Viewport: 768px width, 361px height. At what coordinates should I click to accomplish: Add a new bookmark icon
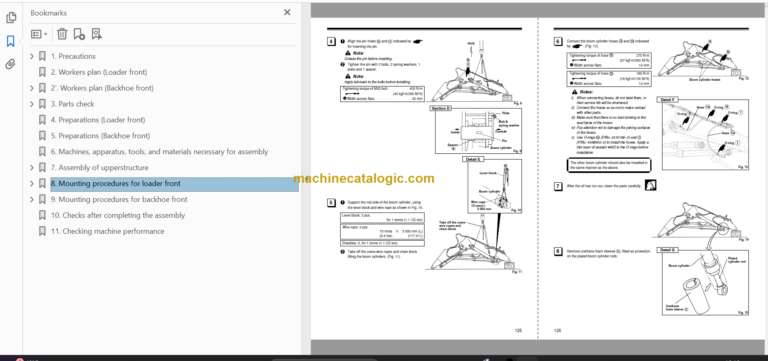tap(79, 34)
